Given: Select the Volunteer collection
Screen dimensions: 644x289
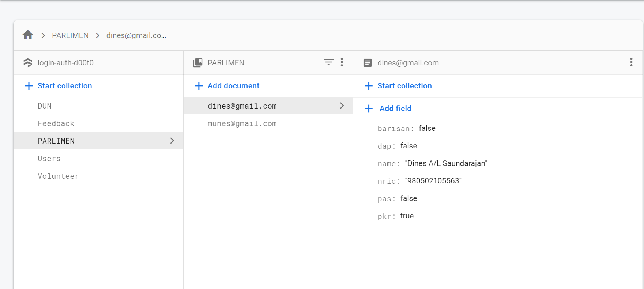Looking at the screenshot, I should pyautogui.click(x=98, y=176).
